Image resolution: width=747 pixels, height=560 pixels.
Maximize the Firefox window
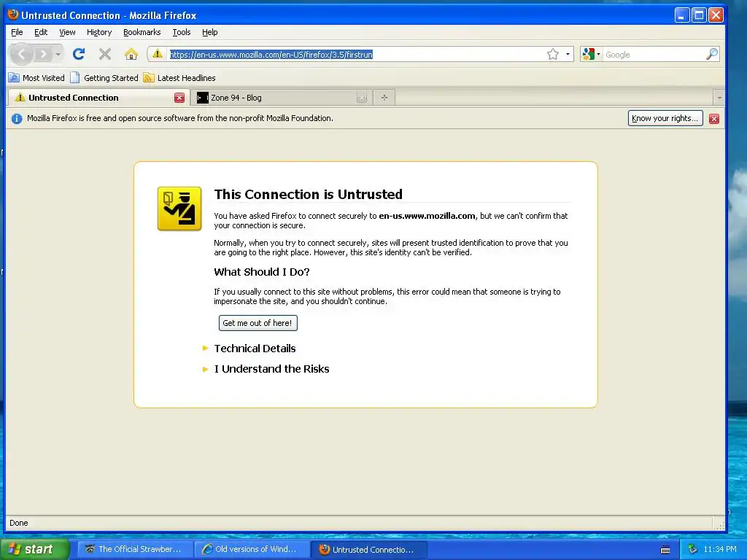coord(699,15)
